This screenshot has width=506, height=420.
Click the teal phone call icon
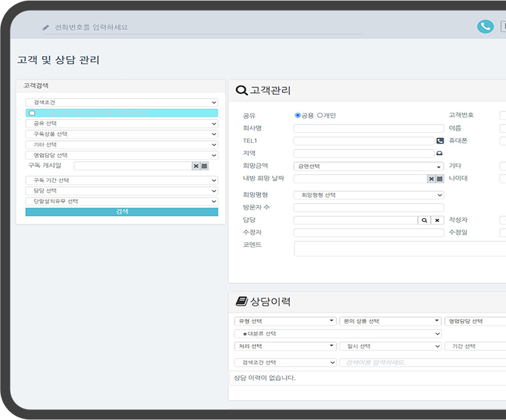(x=485, y=26)
